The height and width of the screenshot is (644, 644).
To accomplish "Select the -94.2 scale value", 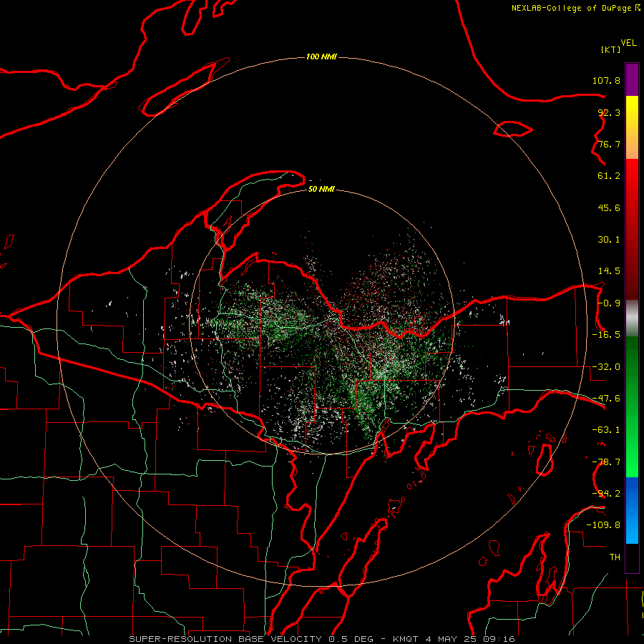I will pyautogui.click(x=606, y=493).
